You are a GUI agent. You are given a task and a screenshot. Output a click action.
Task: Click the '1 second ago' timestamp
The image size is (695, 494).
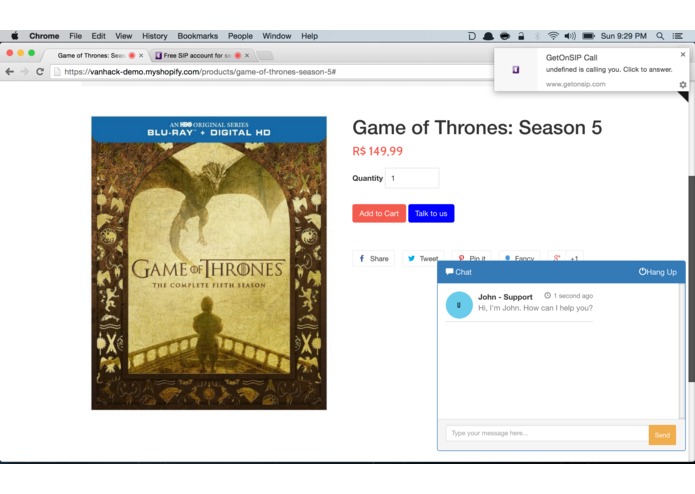tap(573, 296)
